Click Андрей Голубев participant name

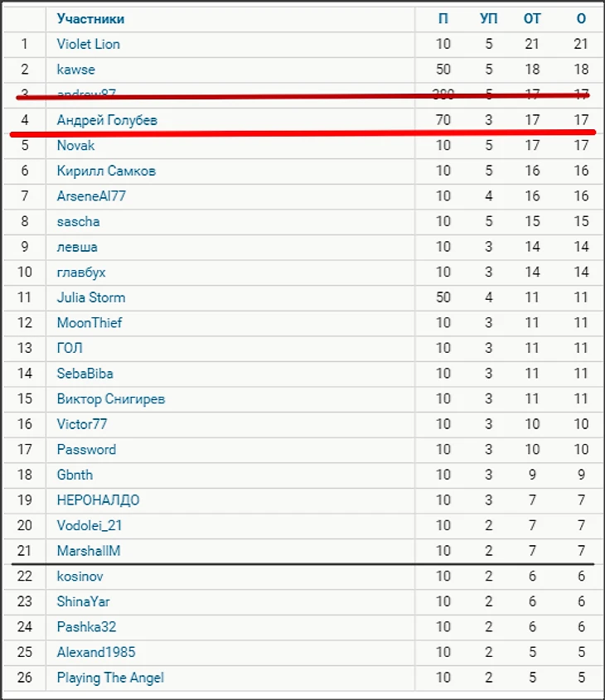[x=107, y=120]
